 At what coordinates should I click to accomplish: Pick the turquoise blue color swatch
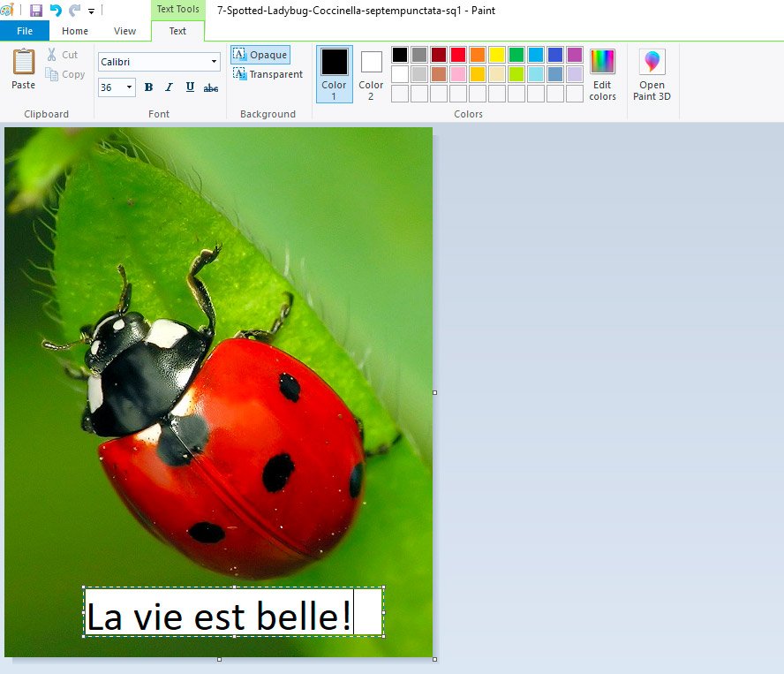tap(536, 55)
